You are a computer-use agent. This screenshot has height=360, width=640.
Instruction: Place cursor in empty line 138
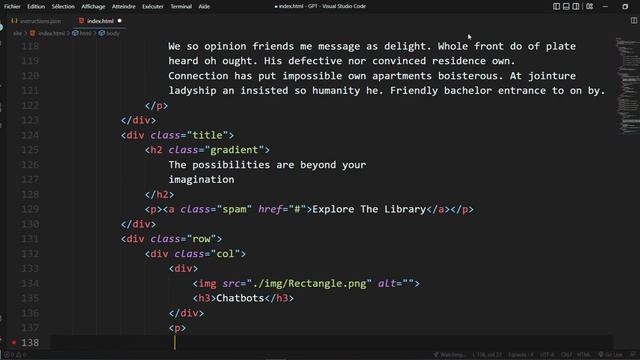coord(331,342)
